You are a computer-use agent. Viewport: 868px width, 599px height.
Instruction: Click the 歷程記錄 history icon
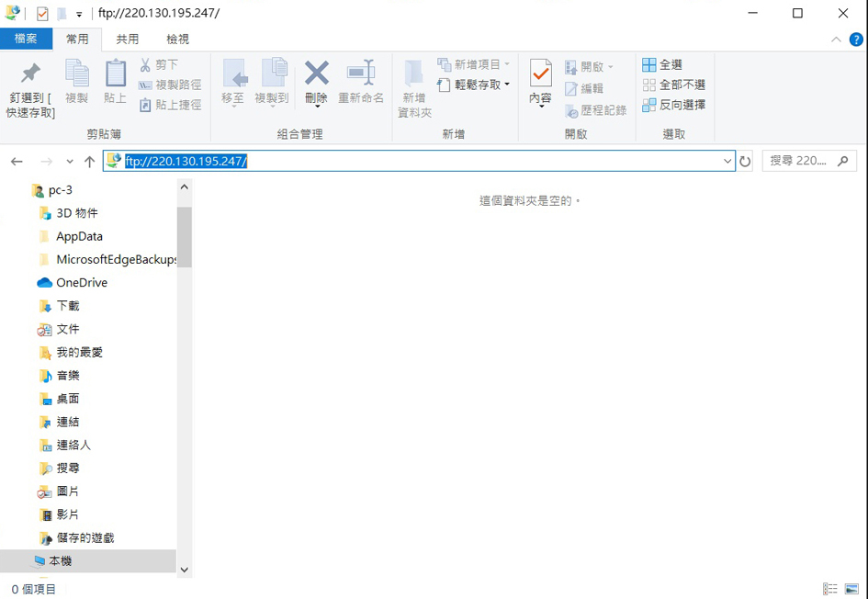pos(570,111)
